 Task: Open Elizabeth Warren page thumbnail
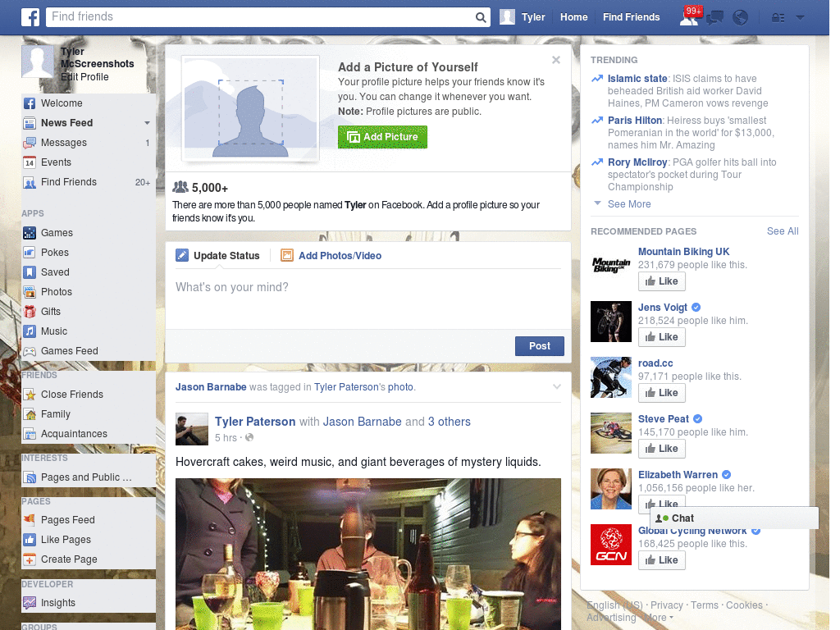point(610,489)
